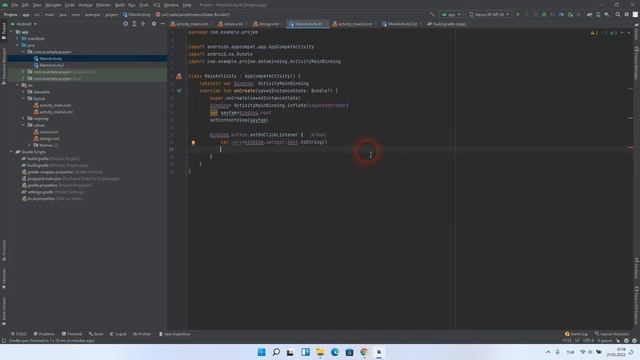The height and width of the screenshot is (360, 640).
Task: Click Android Studio icon in taskbar
Action: [379, 352]
